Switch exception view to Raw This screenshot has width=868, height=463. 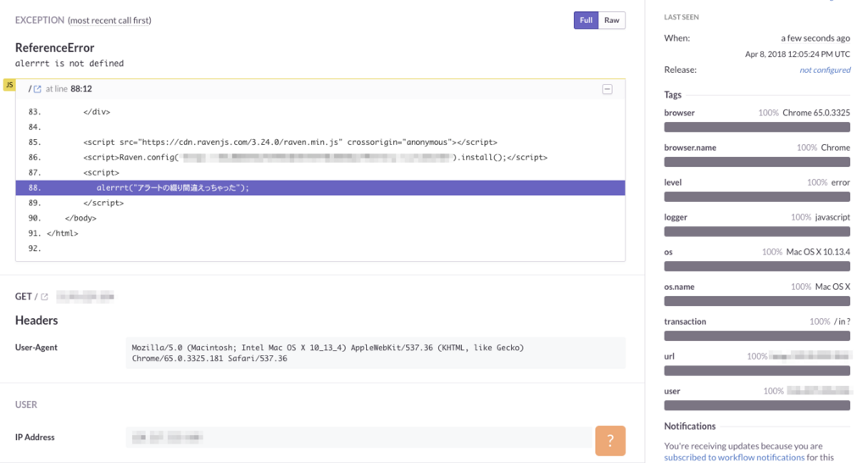(611, 20)
